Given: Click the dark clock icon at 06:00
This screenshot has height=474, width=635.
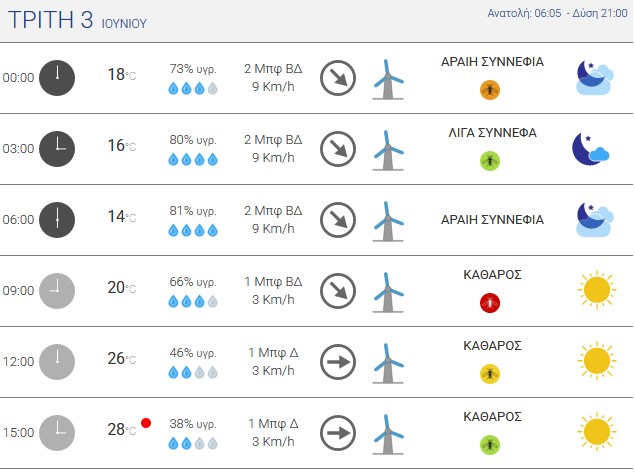Looking at the screenshot, I should point(57,220).
